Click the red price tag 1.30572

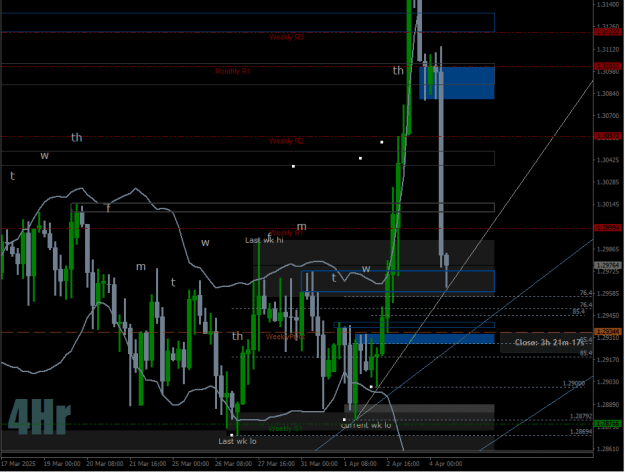pyautogui.click(x=608, y=136)
